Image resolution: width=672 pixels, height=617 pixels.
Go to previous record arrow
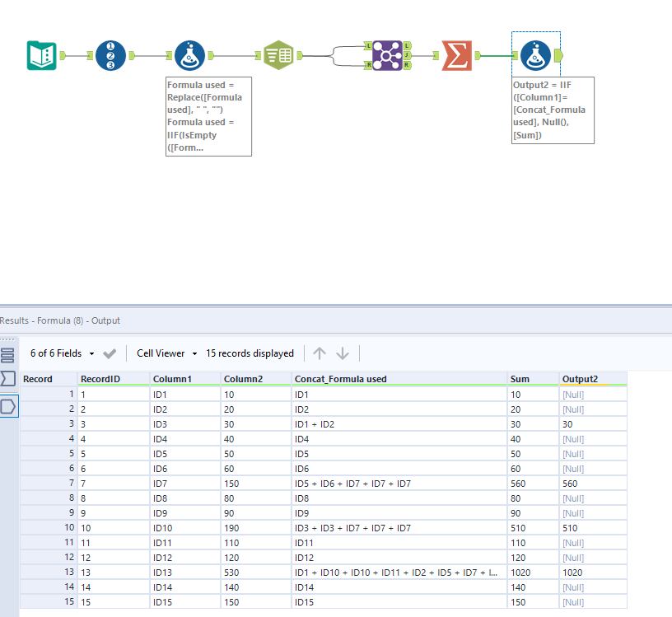tap(320, 353)
